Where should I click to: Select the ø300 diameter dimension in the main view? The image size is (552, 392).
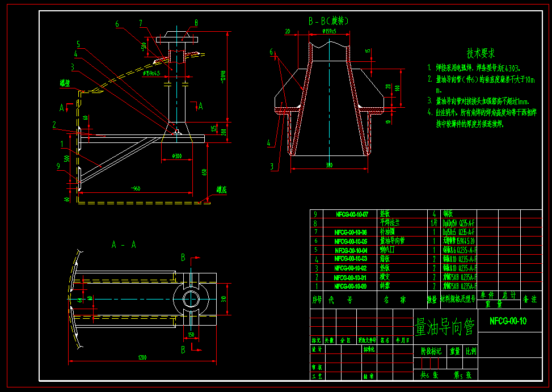(177, 156)
